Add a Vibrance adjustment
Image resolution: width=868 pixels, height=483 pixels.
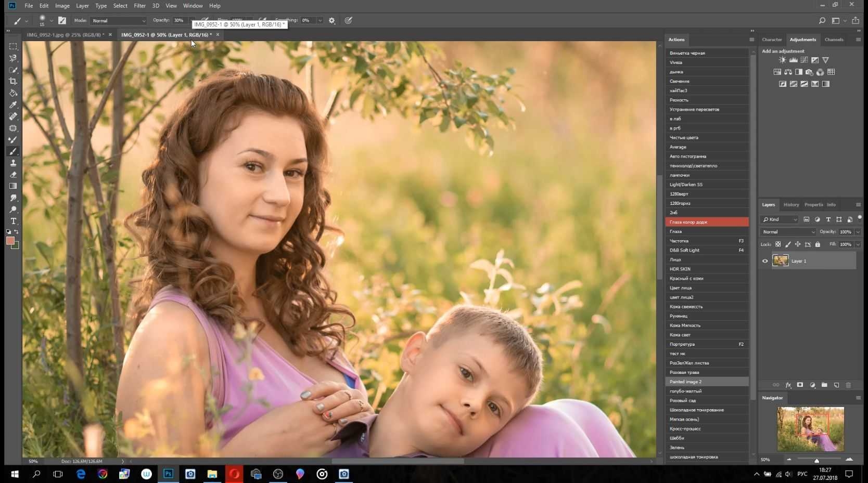tap(825, 60)
